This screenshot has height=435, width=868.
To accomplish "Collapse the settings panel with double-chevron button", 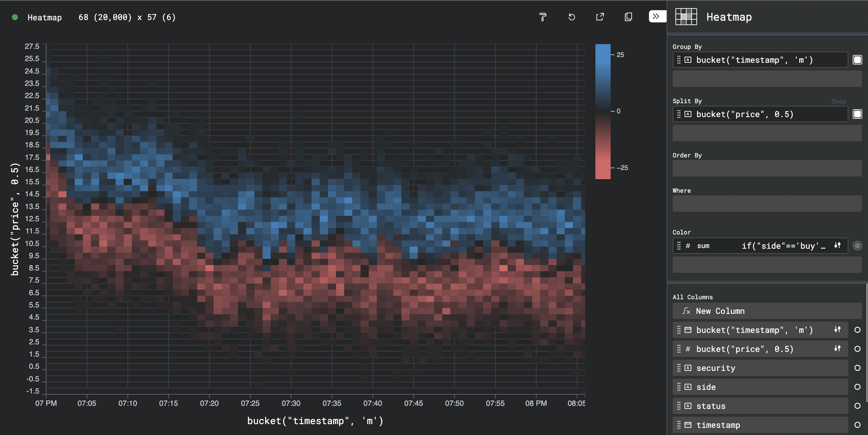I will click(x=656, y=16).
